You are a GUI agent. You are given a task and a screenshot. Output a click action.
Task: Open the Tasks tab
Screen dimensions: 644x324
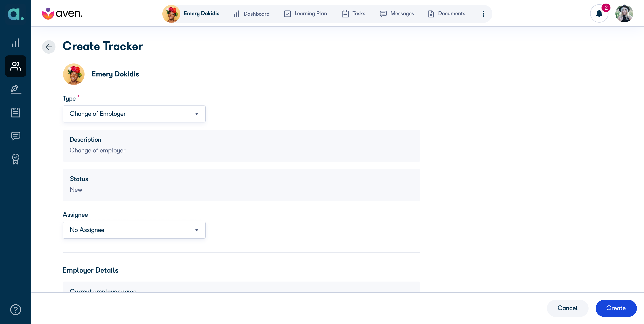[x=353, y=13]
